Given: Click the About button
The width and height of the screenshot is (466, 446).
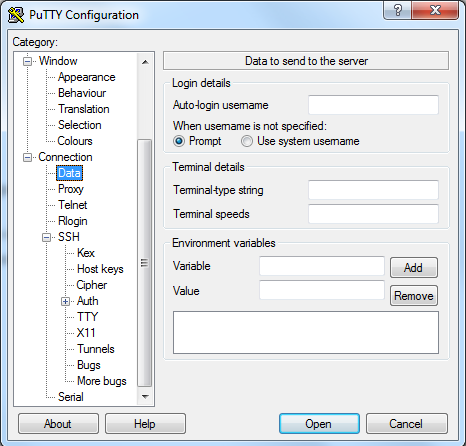Looking at the screenshot, I should pos(58,424).
